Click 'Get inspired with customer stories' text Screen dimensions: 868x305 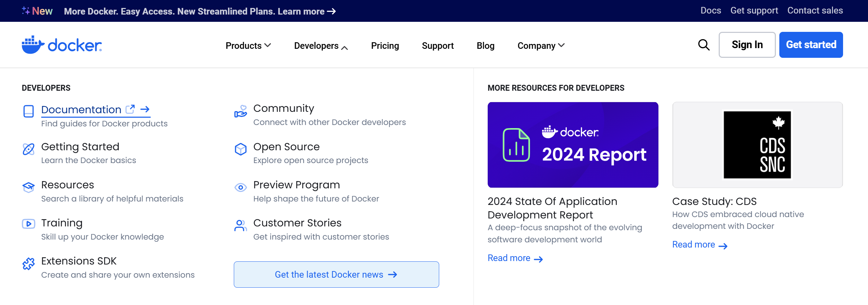pyautogui.click(x=321, y=237)
